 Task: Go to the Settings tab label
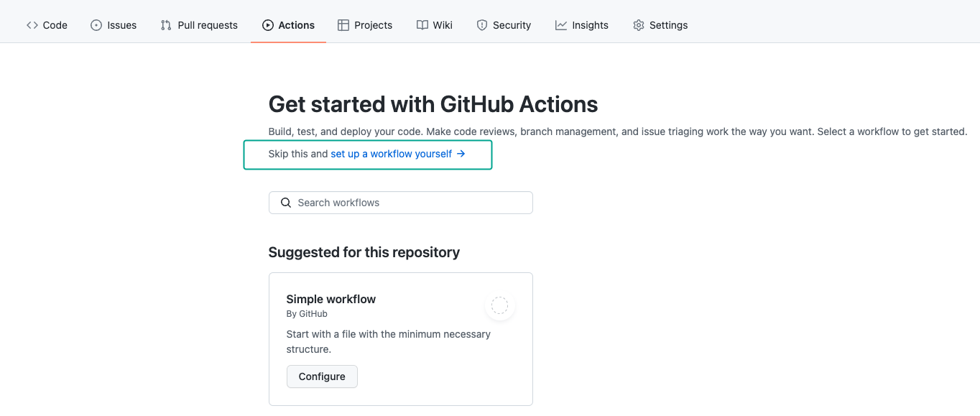(x=669, y=25)
